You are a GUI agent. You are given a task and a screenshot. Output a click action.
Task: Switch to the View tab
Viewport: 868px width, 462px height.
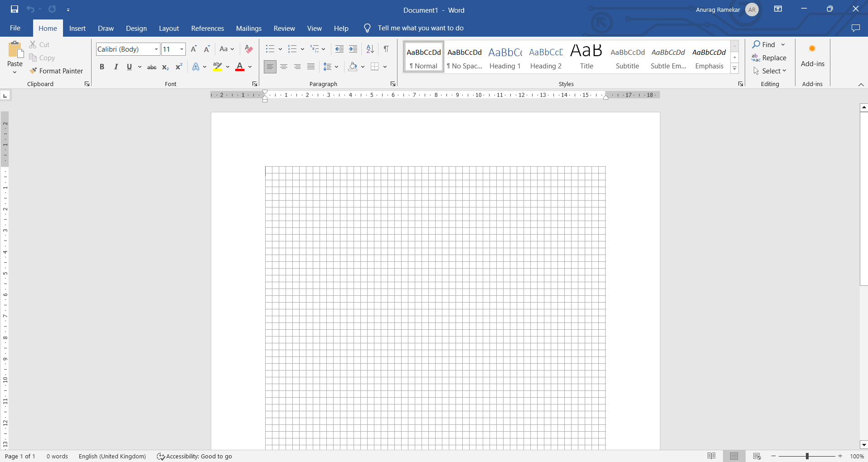pyautogui.click(x=314, y=28)
